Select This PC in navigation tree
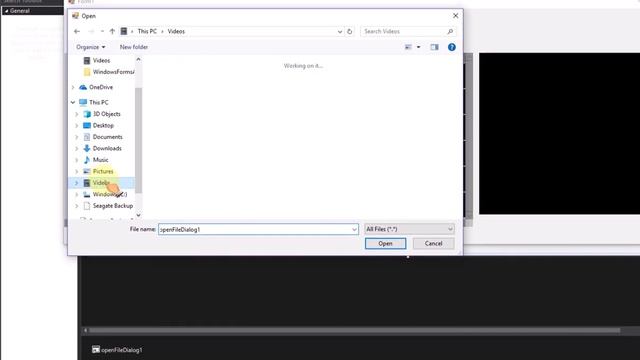Screen dimensions: 640x360 (x=98, y=102)
